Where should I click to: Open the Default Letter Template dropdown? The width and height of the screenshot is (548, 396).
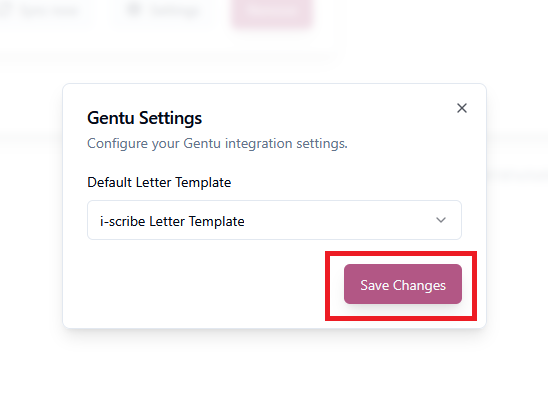274,220
